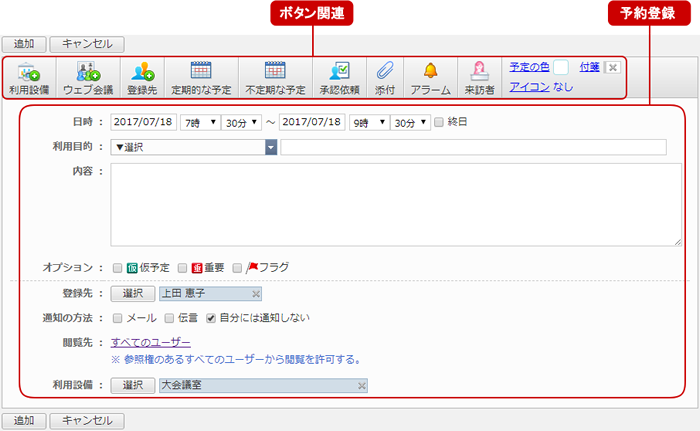Click 選択 button beside 登録先
The width and height of the screenshot is (700, 431).
[x=133, y=293]
